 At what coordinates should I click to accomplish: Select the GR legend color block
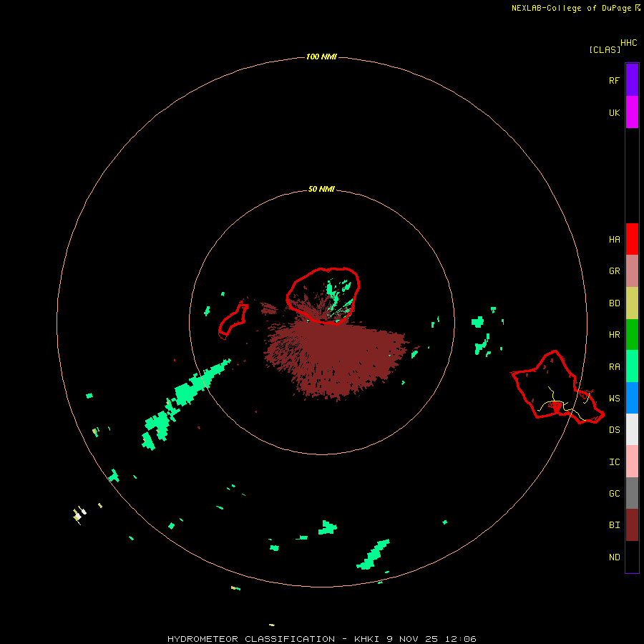[632, 271]
